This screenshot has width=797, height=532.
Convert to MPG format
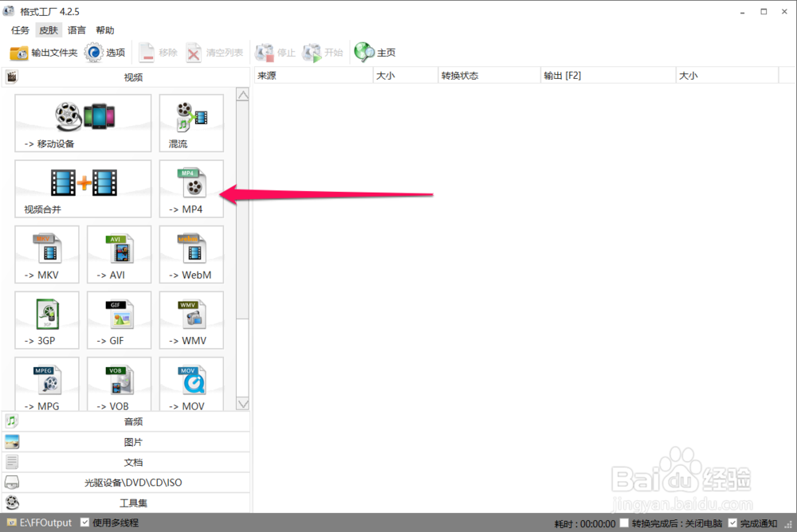47,384
